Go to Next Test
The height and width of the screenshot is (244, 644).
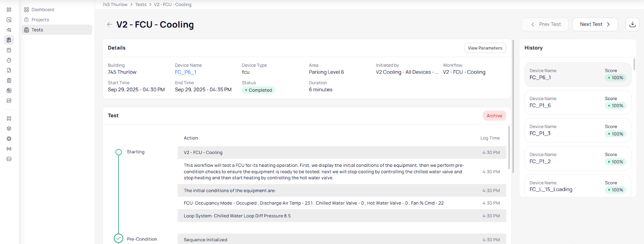(x=594, y=24)
